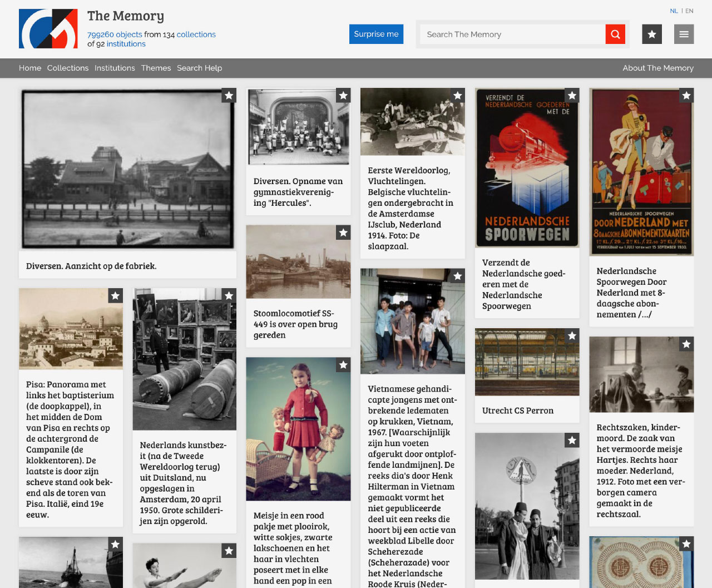Click 'Stoomlocomotief SS-449 is over open brug' caption

(295, 324)
